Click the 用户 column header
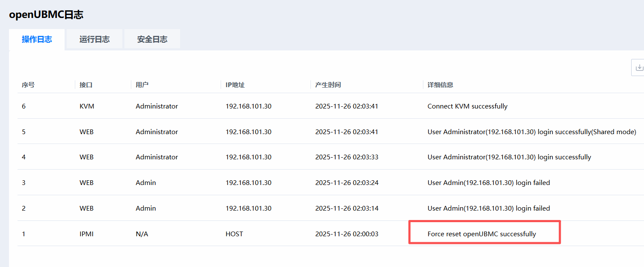The image size is (644, 267). tap(142, 85)
